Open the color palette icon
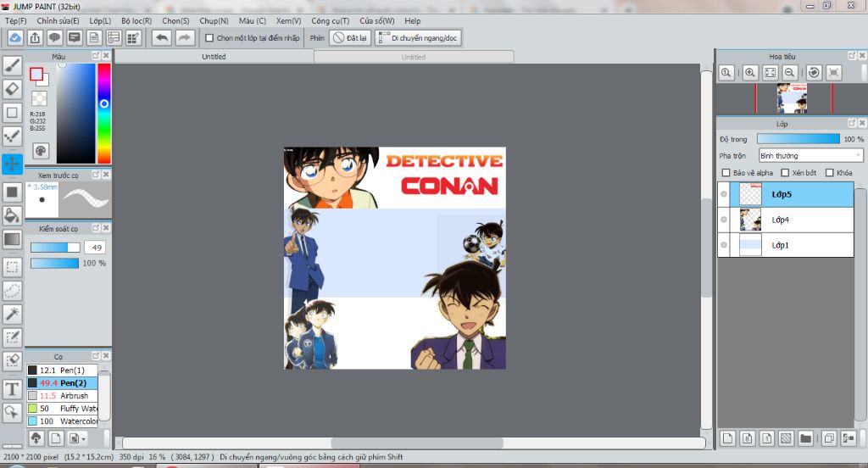The width and height of the screenshot is (868, 468). click(41, 151)
